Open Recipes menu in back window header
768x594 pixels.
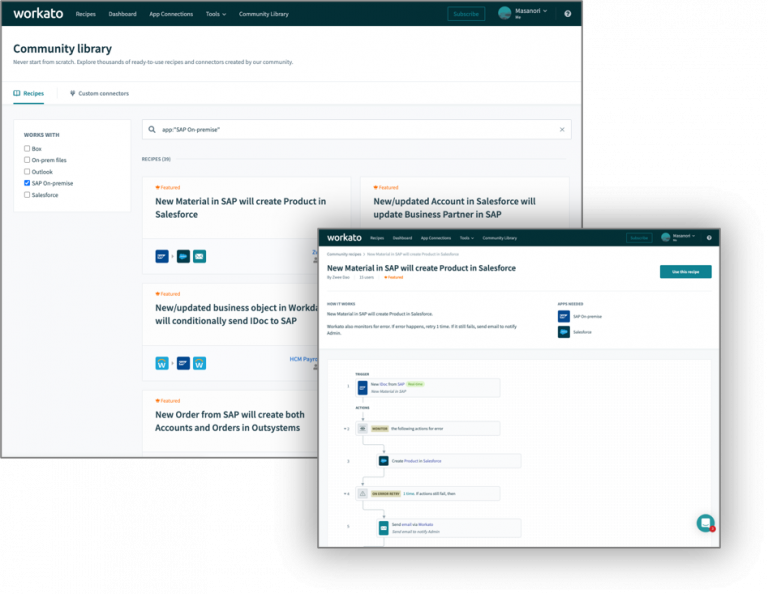[x=86, y=14]
